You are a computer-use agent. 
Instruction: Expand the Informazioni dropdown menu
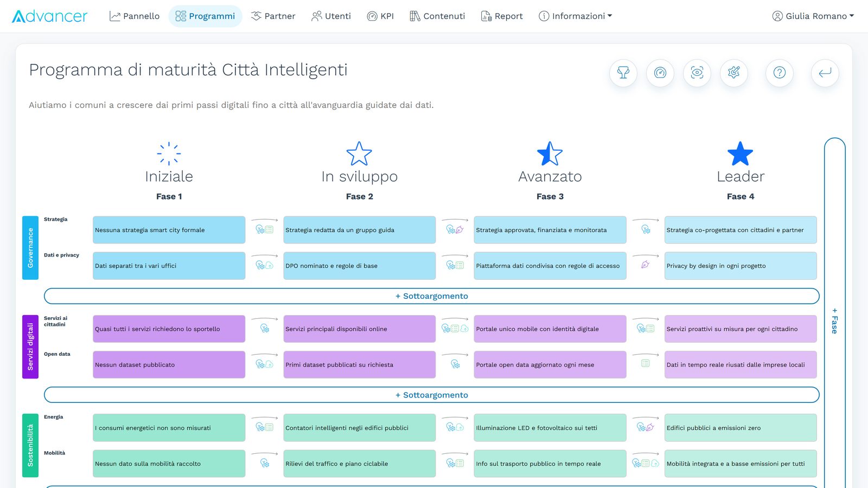(x=575, y=16)
